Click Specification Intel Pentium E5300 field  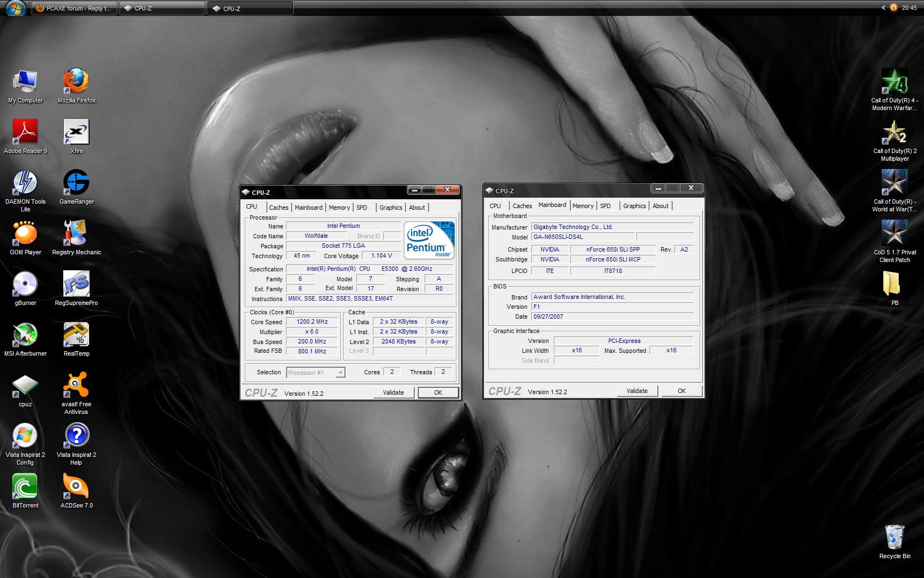370,269
